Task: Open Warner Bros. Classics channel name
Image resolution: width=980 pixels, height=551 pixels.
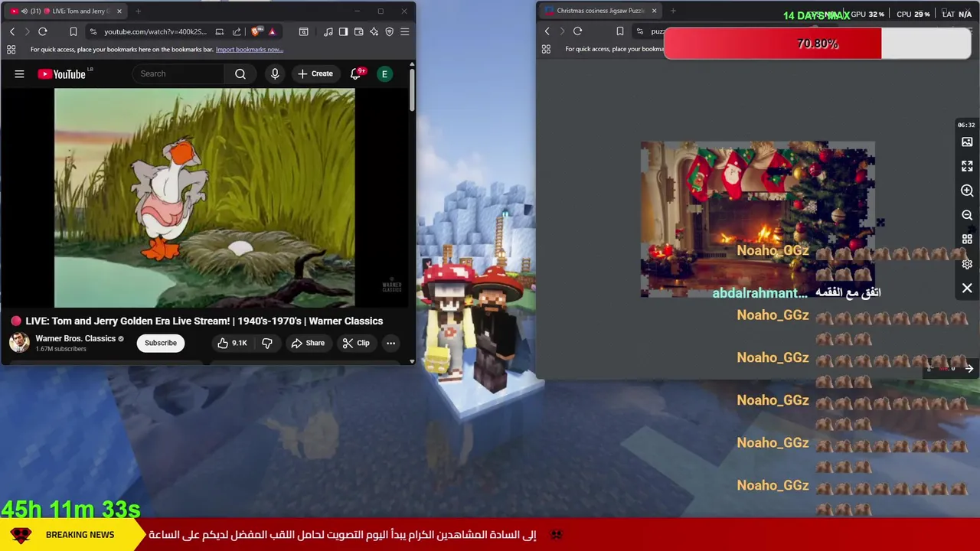Action: [x=75, y=338]
